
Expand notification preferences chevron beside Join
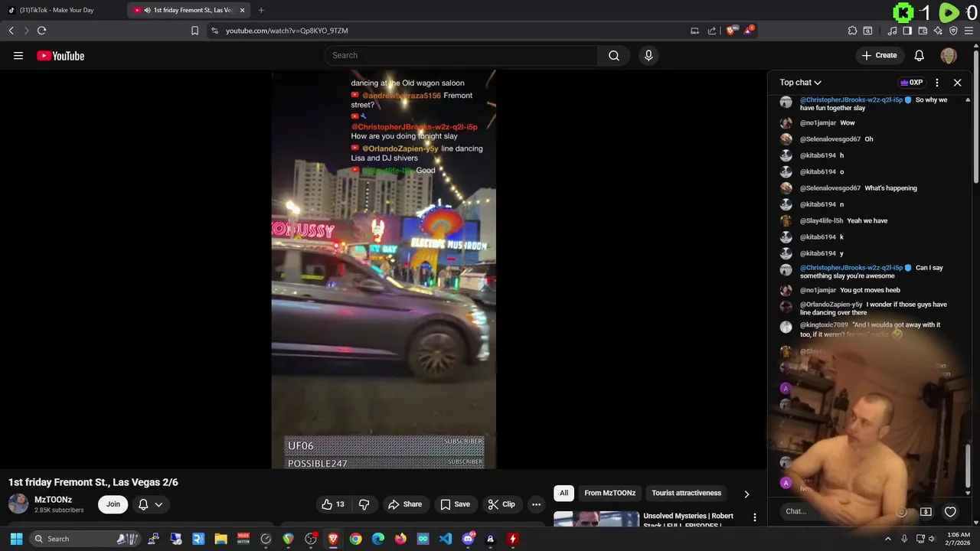[158, 504]
